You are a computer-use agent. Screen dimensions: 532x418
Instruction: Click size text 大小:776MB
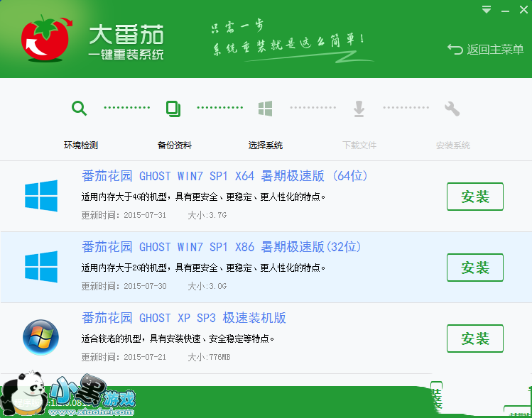pyautogui.click(x=209, y=357)
